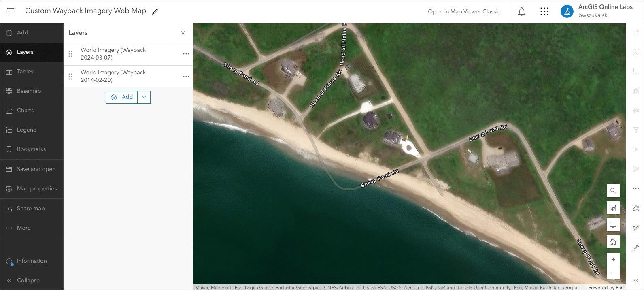The image size is (644, 290).
Task: Open the Charts sidebar item
Action: 32,111
